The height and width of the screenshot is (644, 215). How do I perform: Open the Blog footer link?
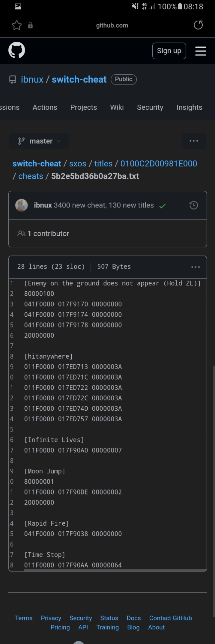(x=133, y=627)
